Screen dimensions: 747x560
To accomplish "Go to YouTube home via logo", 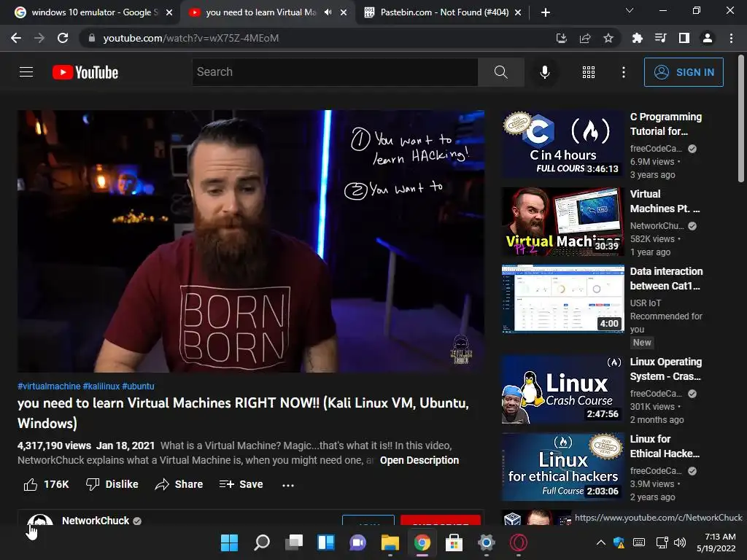I will click(85, 72).
